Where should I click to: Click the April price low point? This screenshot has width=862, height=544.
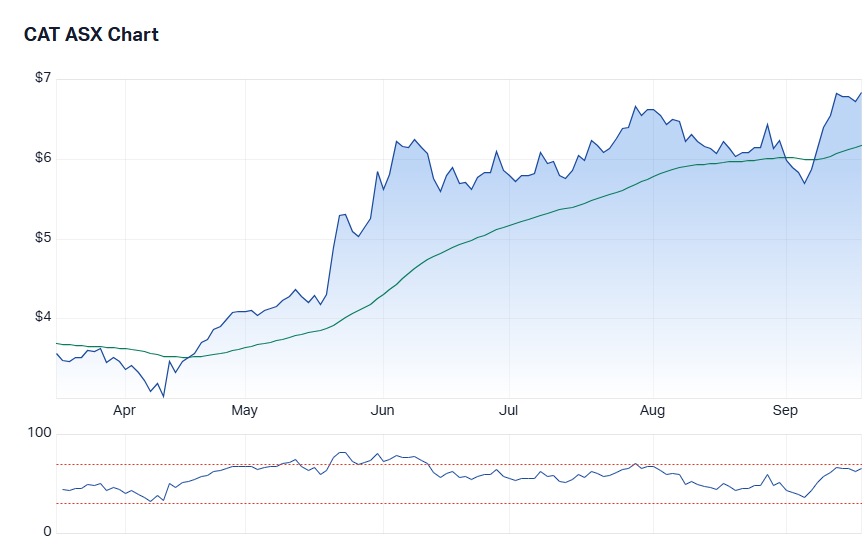163,396
